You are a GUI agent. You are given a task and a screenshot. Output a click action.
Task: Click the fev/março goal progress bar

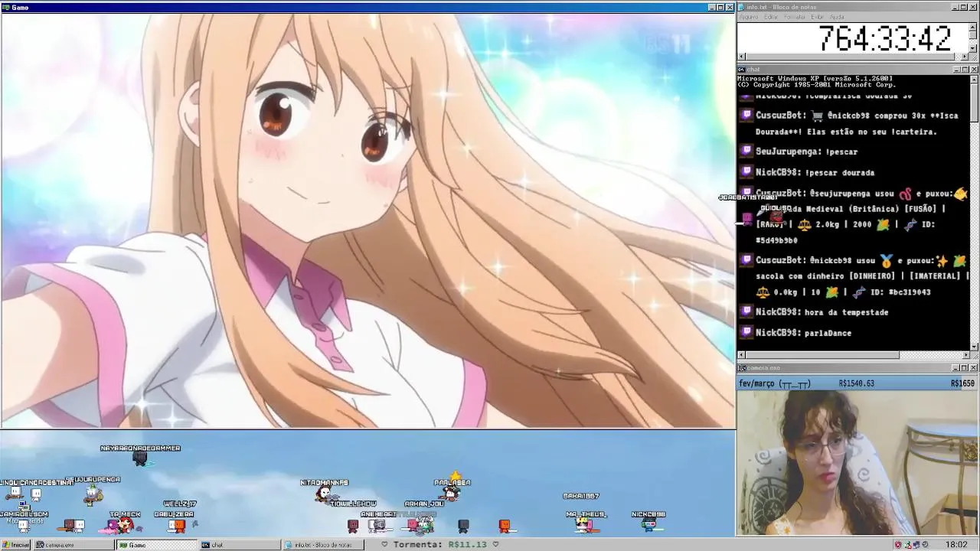pos(857,383)
